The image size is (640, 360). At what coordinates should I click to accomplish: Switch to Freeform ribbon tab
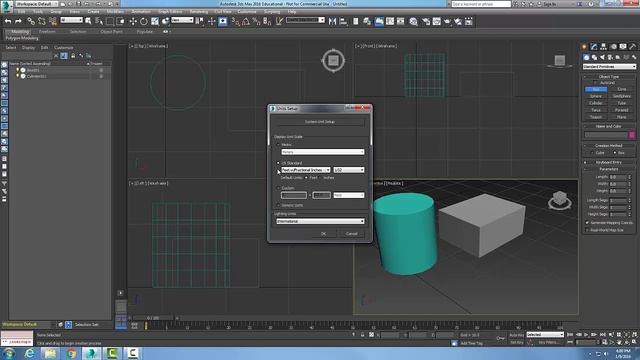click(x=47, y=31)
